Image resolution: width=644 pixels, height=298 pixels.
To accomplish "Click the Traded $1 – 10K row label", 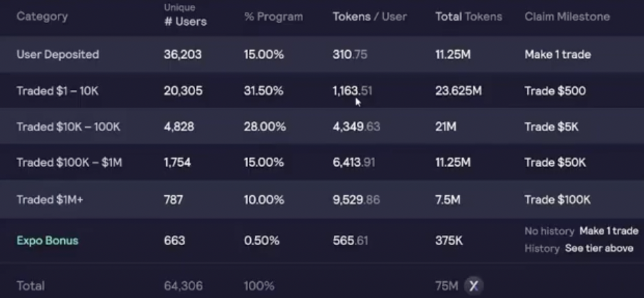I will (x=60, y=91).
